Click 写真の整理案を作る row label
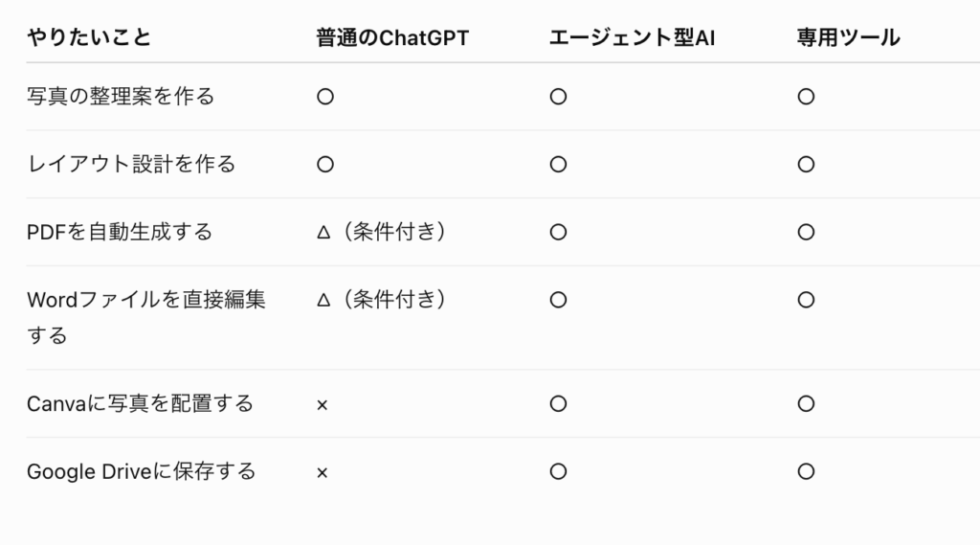 [x=121, y=97]
